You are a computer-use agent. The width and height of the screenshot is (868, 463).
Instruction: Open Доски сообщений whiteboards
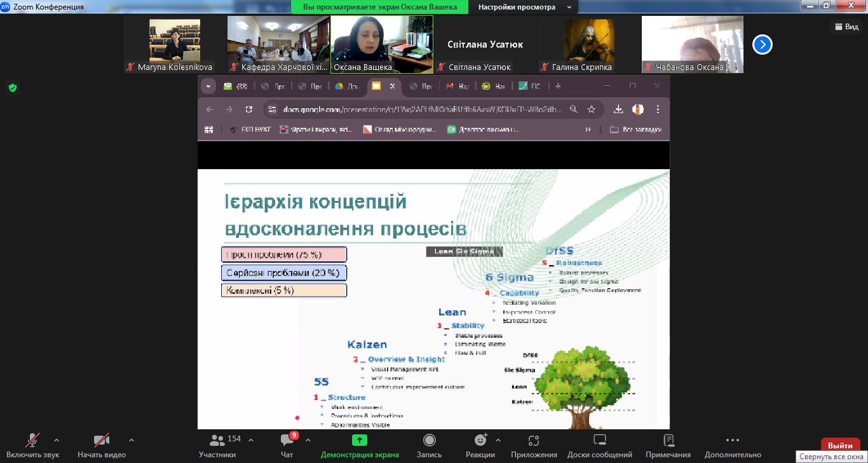[600, 440]
